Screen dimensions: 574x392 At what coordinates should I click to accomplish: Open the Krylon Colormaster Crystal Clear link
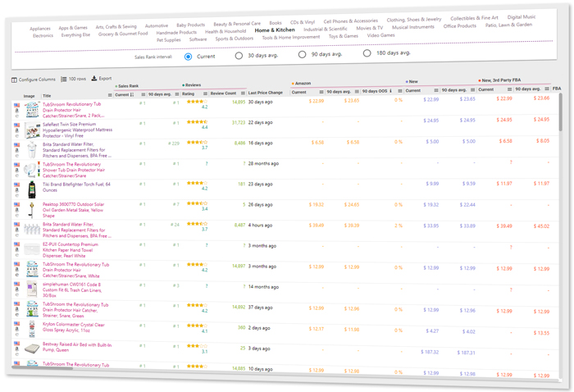(x=73, y=327)
